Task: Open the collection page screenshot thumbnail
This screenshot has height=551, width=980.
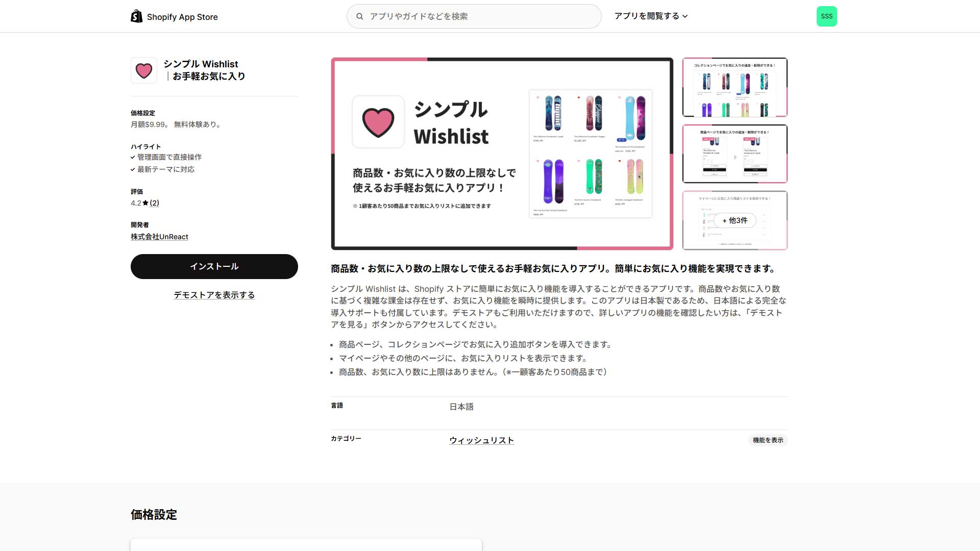Action: [x=735, y=87]
